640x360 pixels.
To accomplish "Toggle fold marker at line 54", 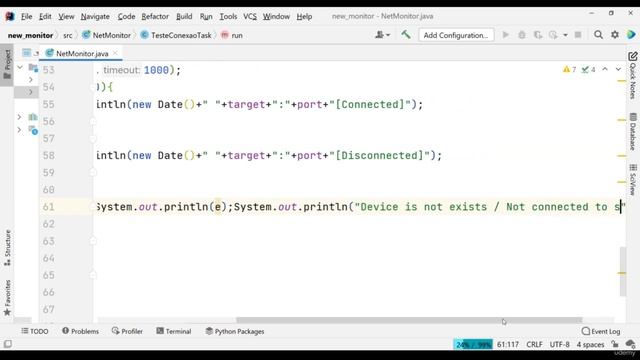I will [x=93, y=87].
